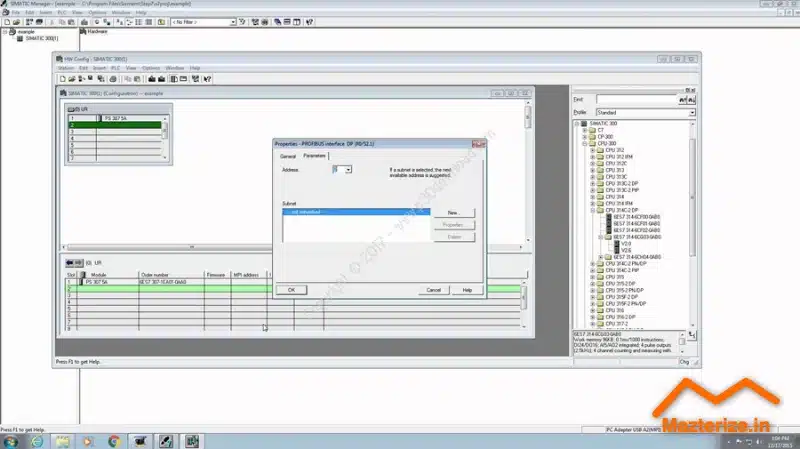Click Accessible Nodes icon in SIMATIC Manager toolbar

29,22
